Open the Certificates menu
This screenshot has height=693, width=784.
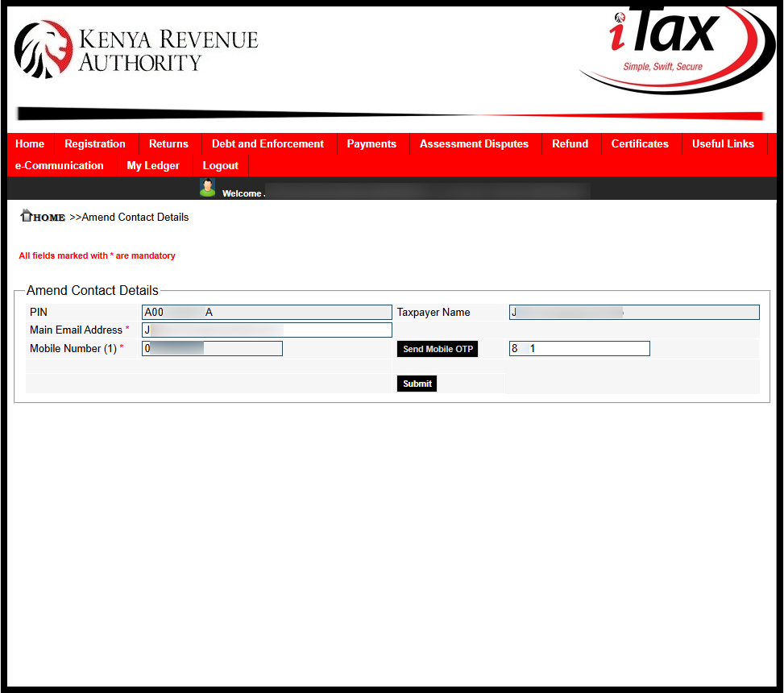click(640, 143)
